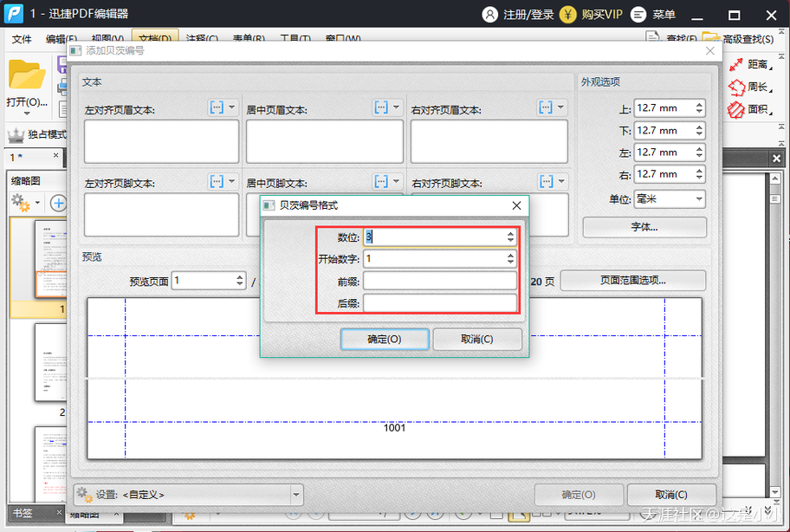Open dropdown arrow beside 左对齐页脚文本 macro
The image size is (790, 532).
pos(232,181)
